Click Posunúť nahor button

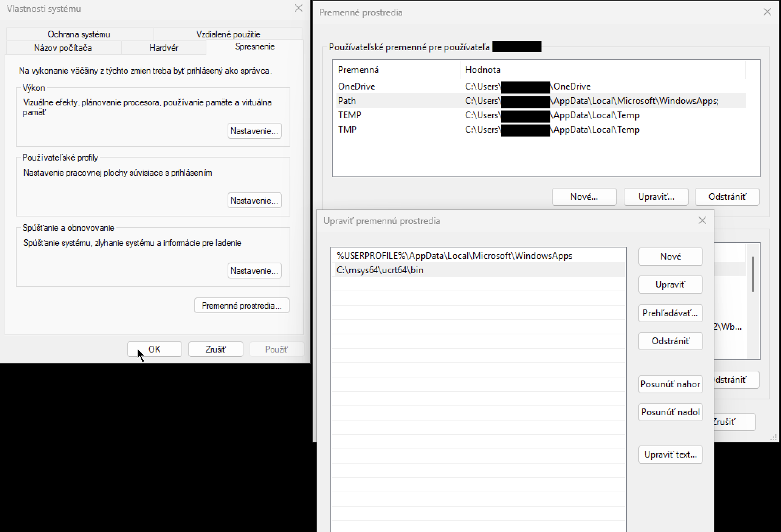coord(670,384)
